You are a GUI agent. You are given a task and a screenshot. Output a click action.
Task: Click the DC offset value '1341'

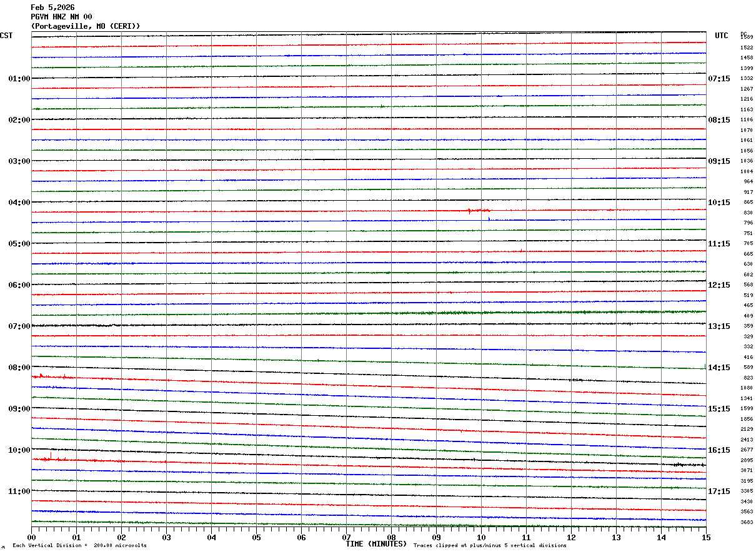[x=747, y=398]
